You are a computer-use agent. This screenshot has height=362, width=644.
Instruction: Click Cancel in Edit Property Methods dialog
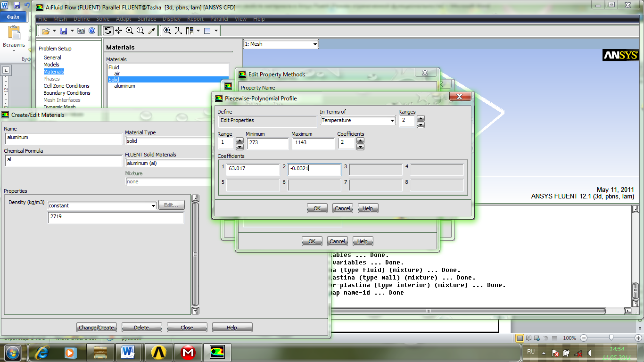pos(337,241)
